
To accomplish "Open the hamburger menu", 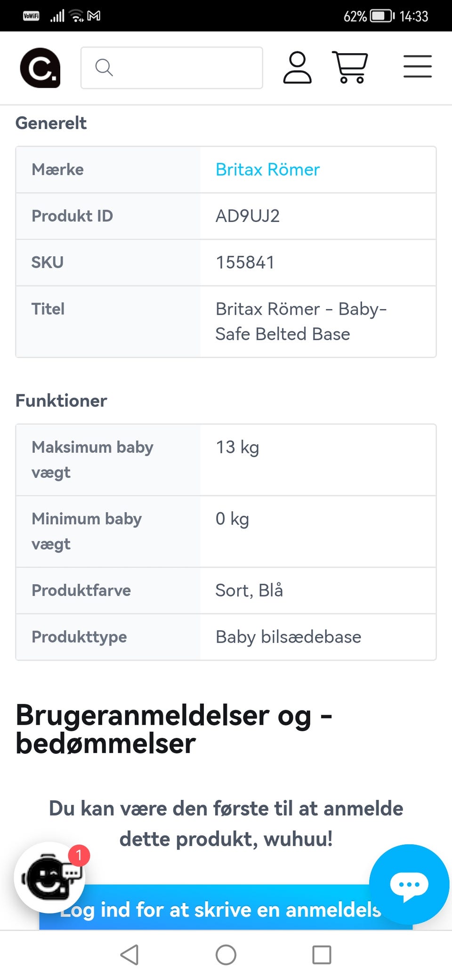I will click(x=418, y=66).
